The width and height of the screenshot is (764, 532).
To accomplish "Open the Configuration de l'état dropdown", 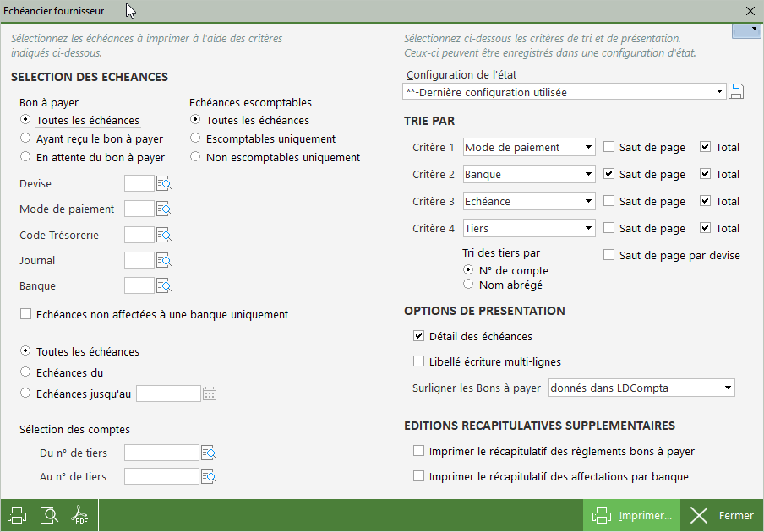I will coord(565,92).
